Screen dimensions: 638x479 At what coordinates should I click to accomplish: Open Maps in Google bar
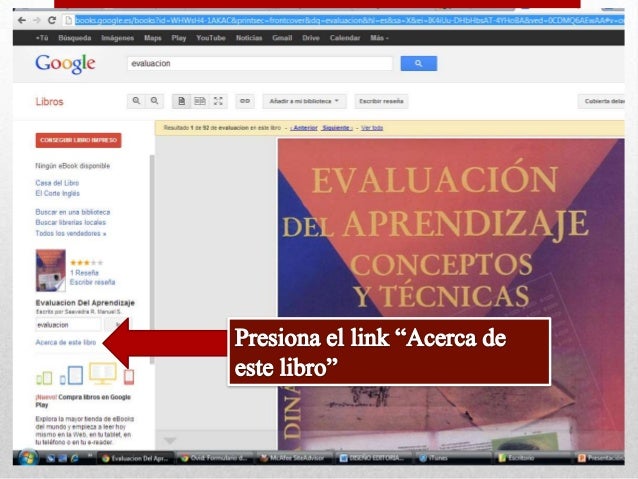tap(153, 38)
